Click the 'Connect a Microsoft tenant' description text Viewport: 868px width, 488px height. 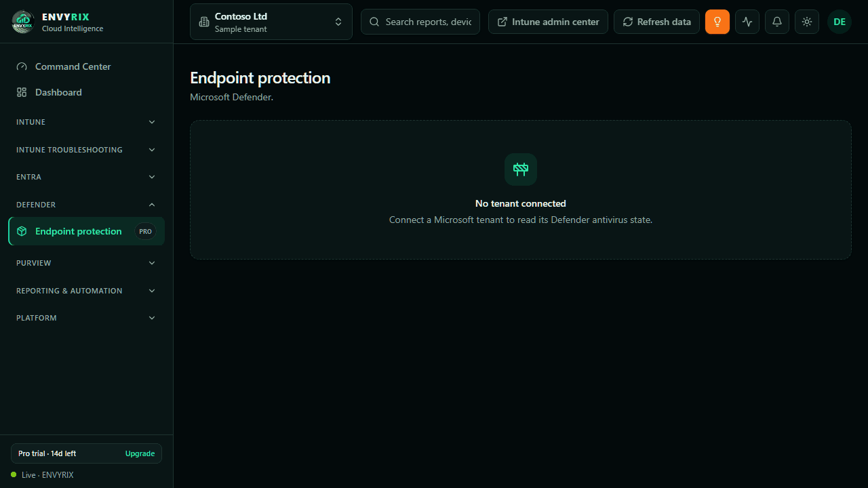[x=521, y=220]
